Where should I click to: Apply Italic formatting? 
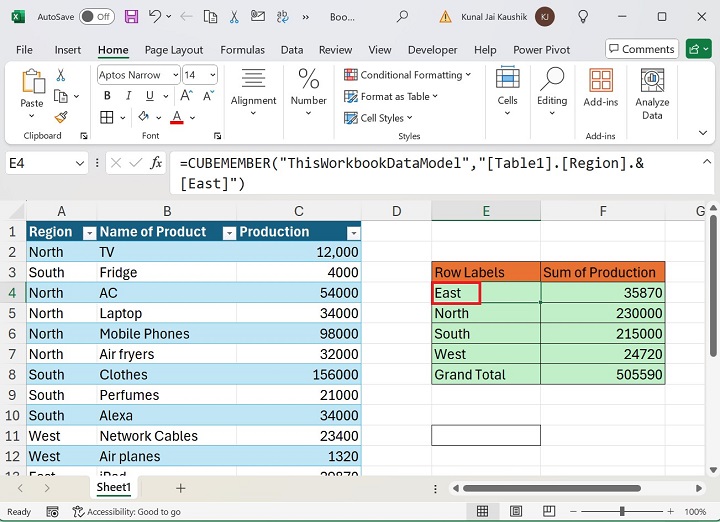[x=130, y=96]
